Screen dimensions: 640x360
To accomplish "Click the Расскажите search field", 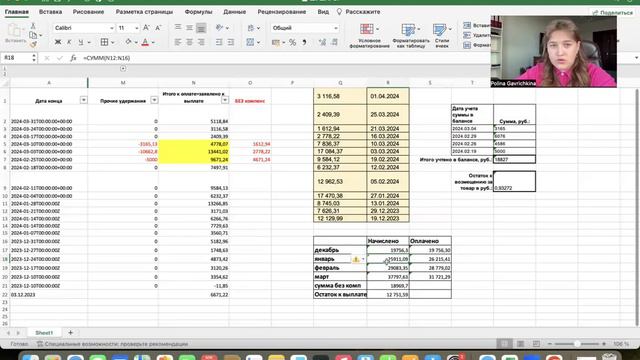I will pos(358,12).
